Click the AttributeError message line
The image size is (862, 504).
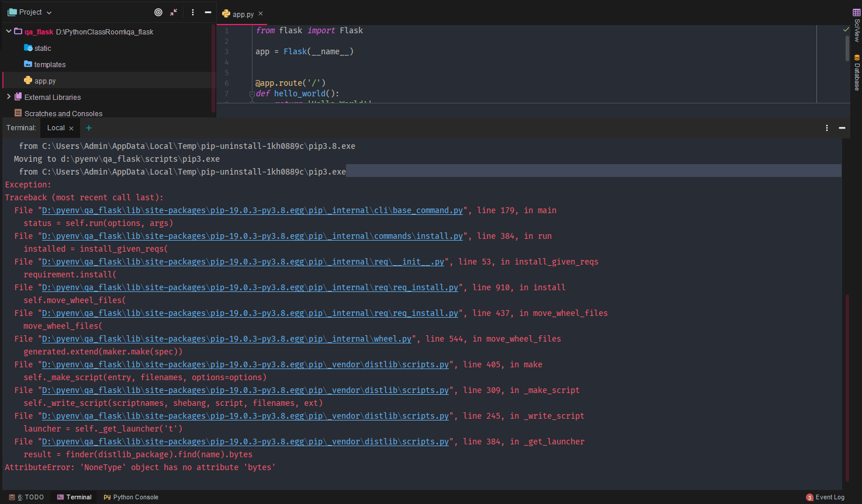[x=140, y=467]
